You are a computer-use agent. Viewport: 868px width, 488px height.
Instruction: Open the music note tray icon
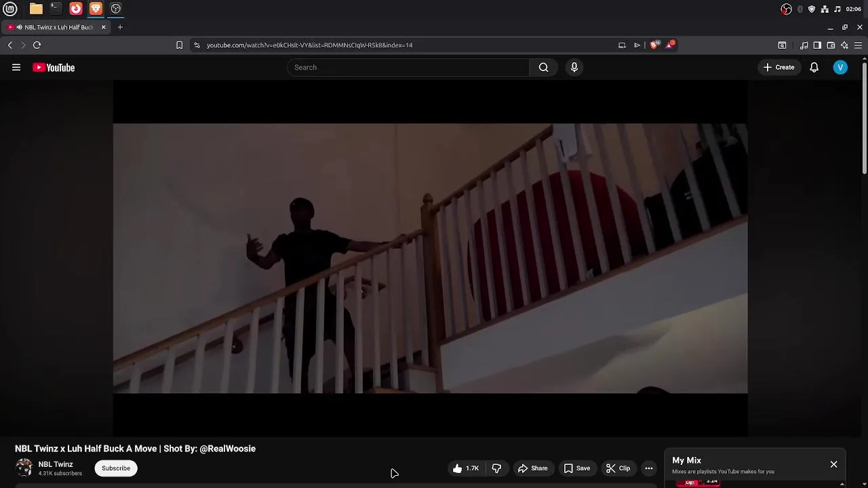click(837, 9)
